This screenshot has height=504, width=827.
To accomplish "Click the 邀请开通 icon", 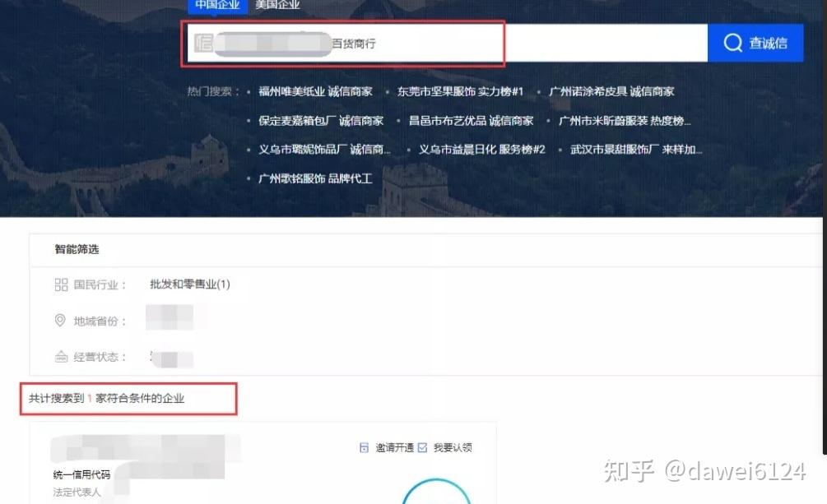I will (x=364, y=447).
